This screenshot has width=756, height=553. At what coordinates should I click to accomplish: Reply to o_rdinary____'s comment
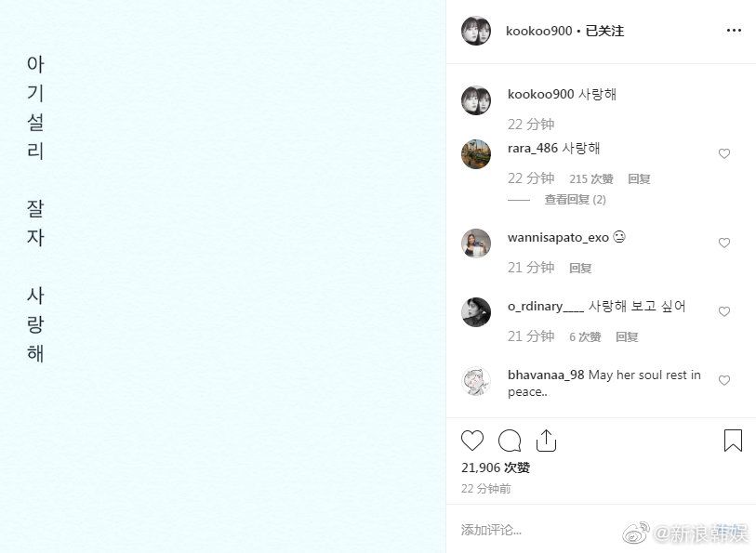coord(627,336)
